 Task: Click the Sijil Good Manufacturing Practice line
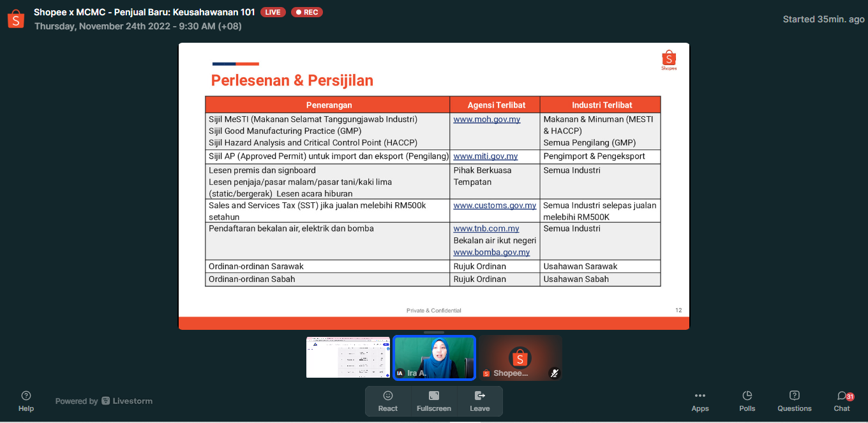coord(285,131)
